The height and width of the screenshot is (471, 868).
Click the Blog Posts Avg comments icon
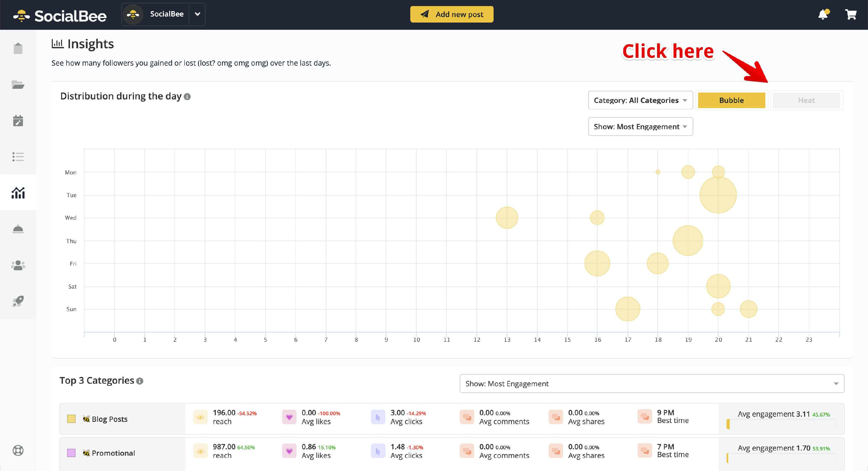[467, 417]
